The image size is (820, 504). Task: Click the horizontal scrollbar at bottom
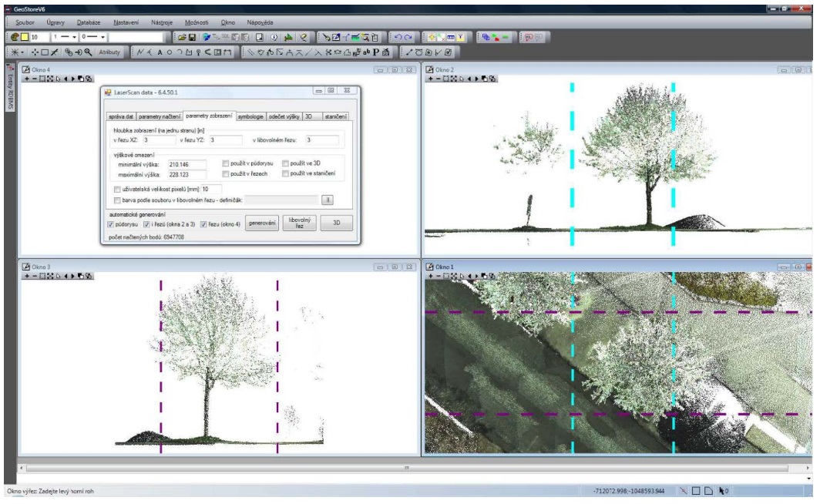coord(407,469)
